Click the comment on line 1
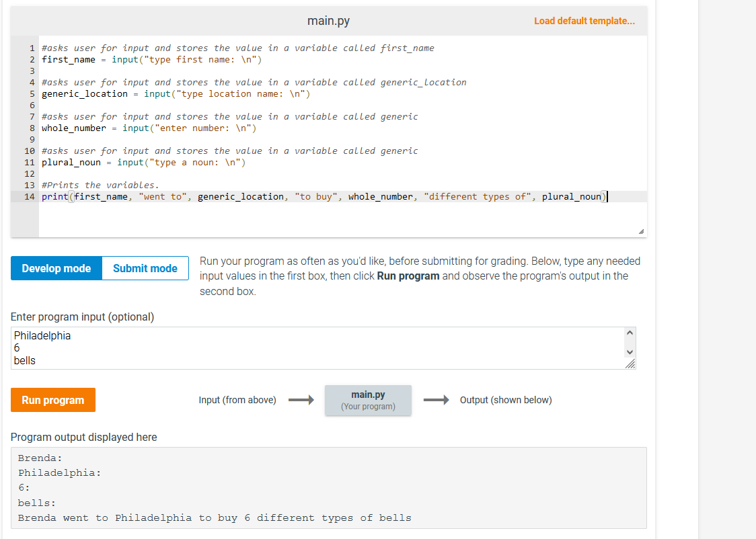The width and height of the screenshot is (756, 539). tap(237, 48)
